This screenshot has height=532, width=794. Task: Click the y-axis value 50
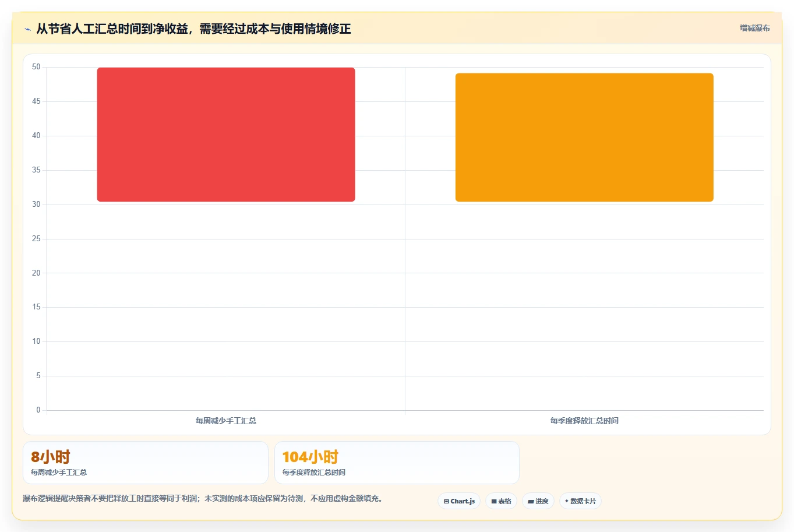[36, 67]
